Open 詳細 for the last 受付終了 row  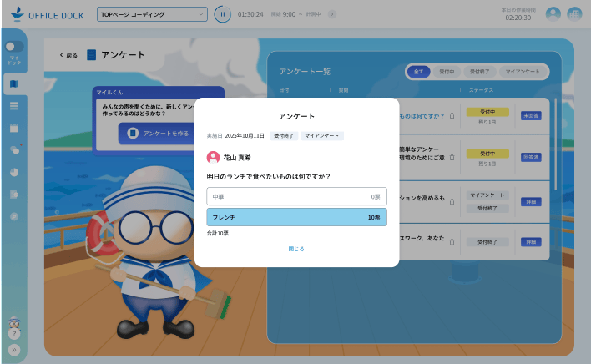(x=531, y=241)
